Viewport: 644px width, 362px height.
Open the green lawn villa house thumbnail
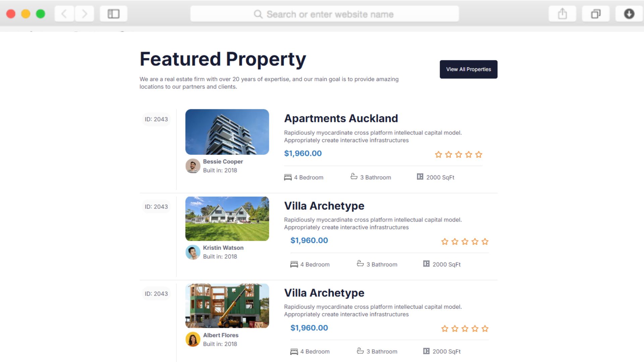coord(227,219)
